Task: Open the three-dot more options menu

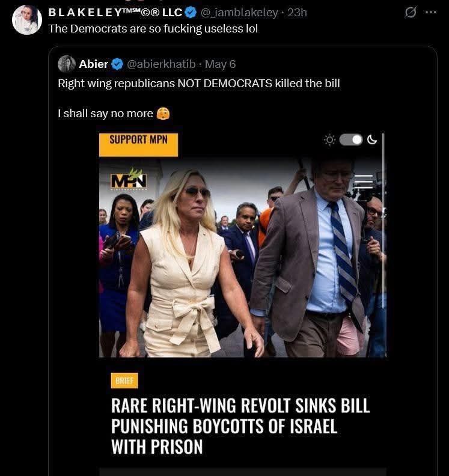Action: pyautogui.click(x=430, y=13)
